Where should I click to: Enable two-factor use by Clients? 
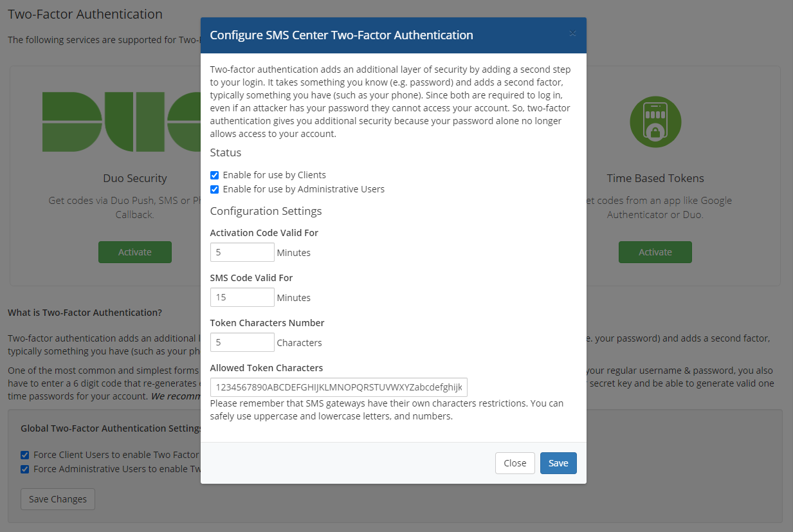(x=214, y=174)
